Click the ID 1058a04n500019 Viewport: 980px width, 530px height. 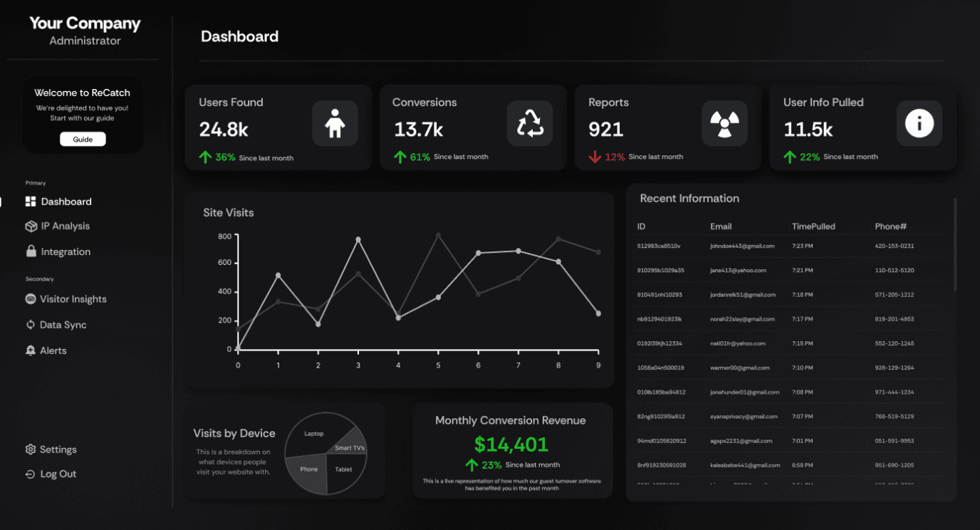(x=660, y=368)
